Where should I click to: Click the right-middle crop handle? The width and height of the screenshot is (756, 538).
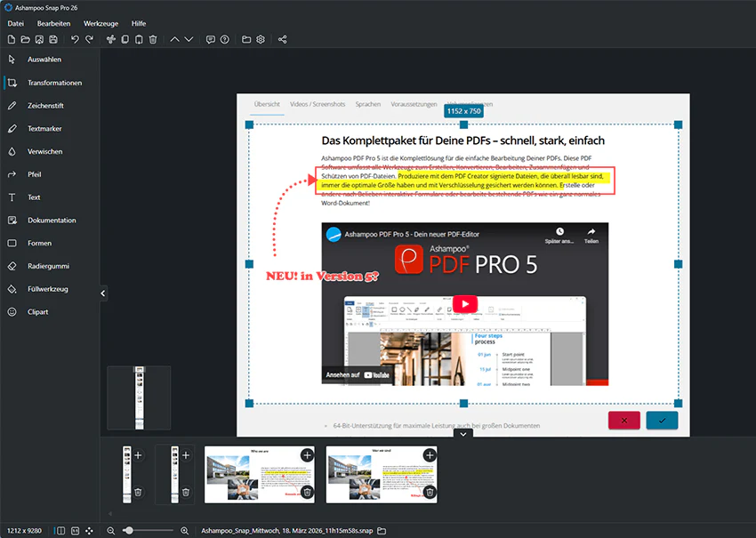[679, 264]
